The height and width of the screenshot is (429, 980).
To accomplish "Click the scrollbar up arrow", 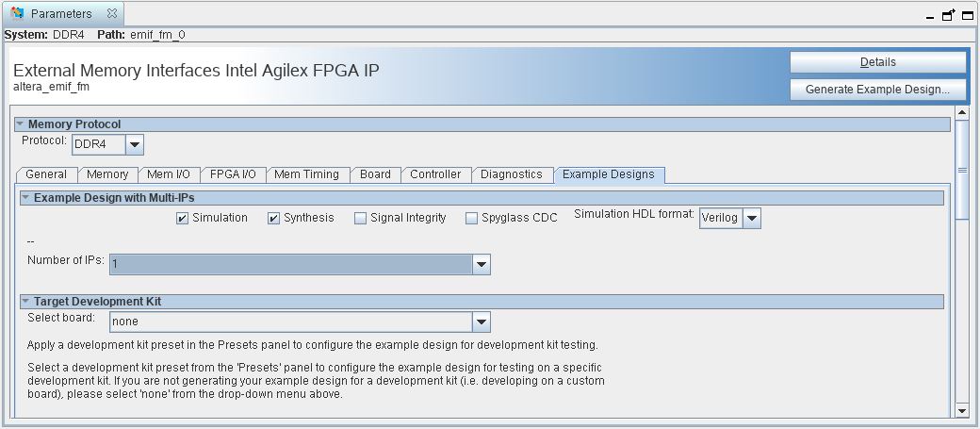I will (962, 114).
